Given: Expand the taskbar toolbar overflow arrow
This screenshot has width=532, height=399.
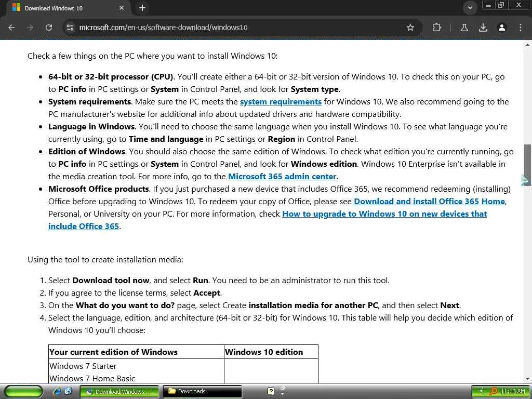Looking at the screenshot, I should click(282, 394).
